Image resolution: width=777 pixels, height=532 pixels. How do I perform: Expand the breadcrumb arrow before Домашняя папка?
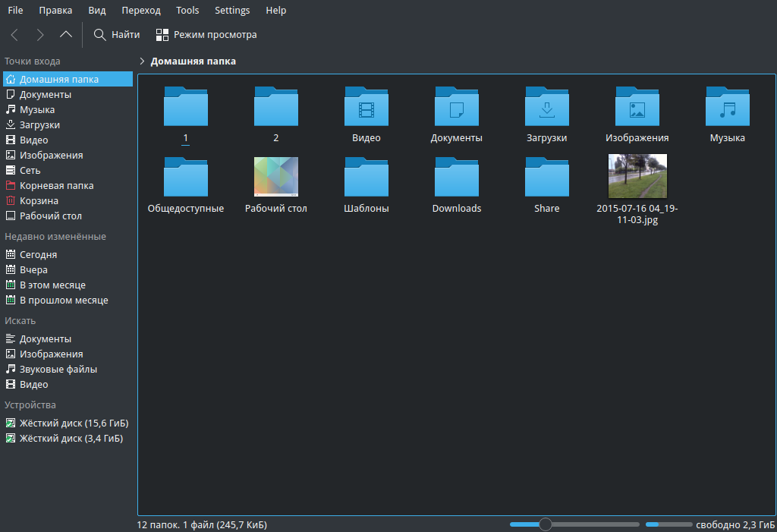coord(142,61)
